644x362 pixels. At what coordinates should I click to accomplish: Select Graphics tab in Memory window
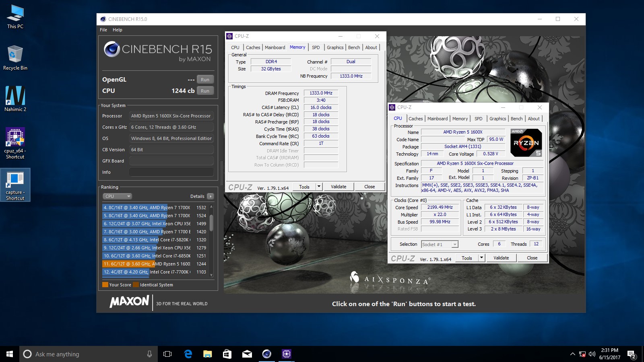pos(335,47)
